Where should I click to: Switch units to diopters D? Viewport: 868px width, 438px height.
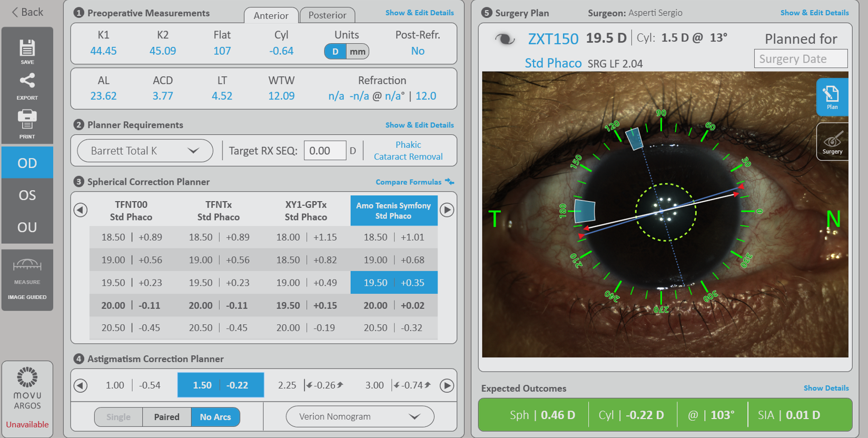pos(335,52)
